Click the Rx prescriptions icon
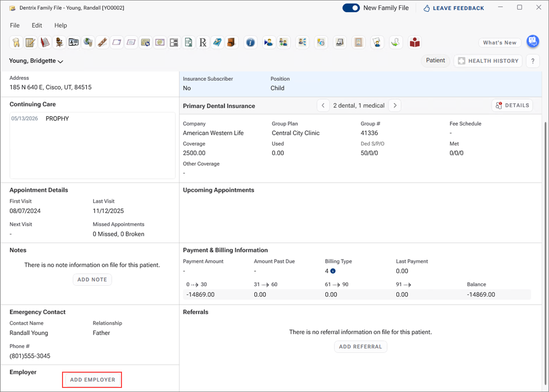Image resolution: width=549 pixels, height=392 pixels. [203, 43]
